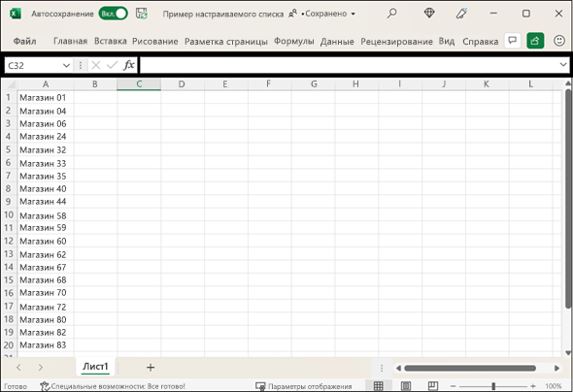Open Параметры отображения display settings
Screen dimensions: 573x392
click(x=304, y=386)
